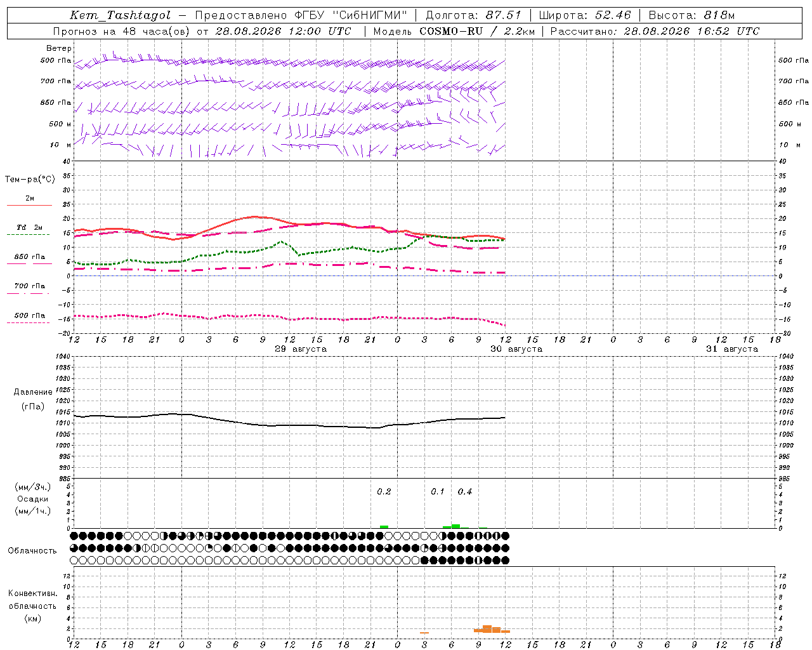
Task: Click the Конвективн. облачность panel label
Action: tap(33, 606)
